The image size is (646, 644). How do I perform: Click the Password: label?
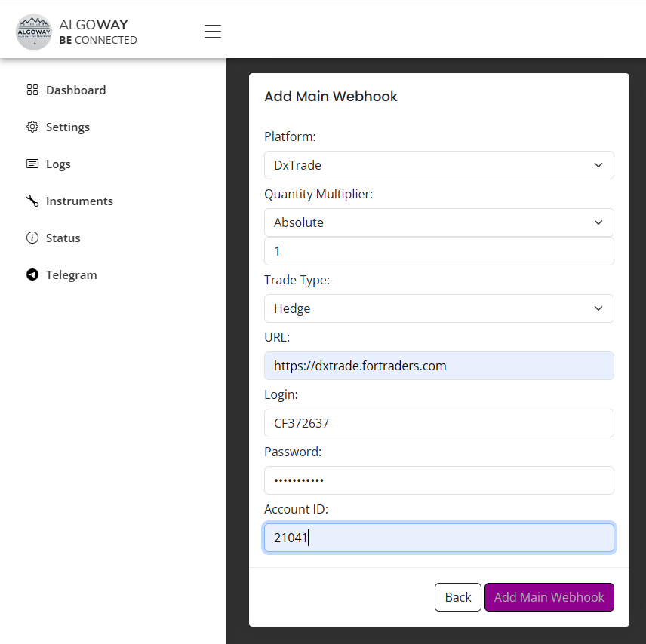tap(293, 452)
